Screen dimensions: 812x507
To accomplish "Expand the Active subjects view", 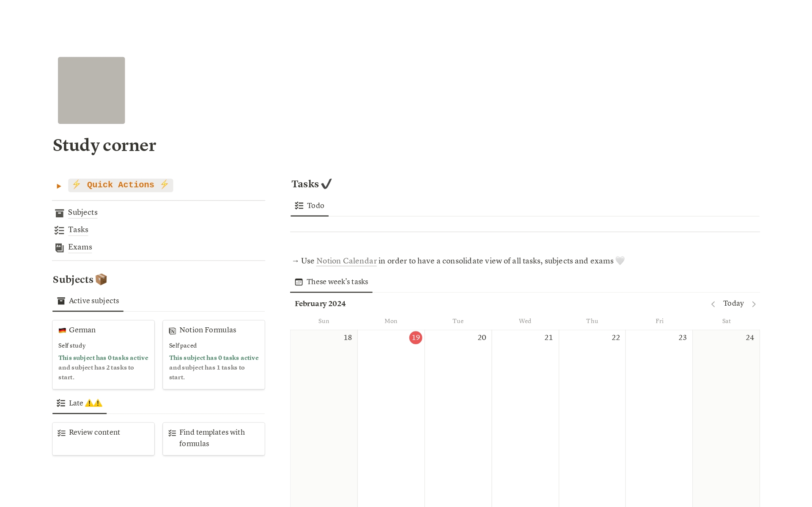I will (93, 300).
